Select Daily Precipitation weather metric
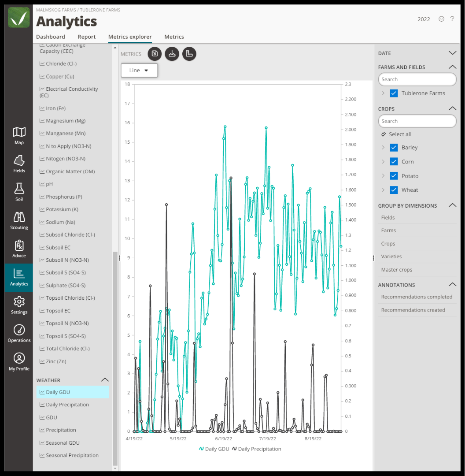465x476 pixels. 64,405
